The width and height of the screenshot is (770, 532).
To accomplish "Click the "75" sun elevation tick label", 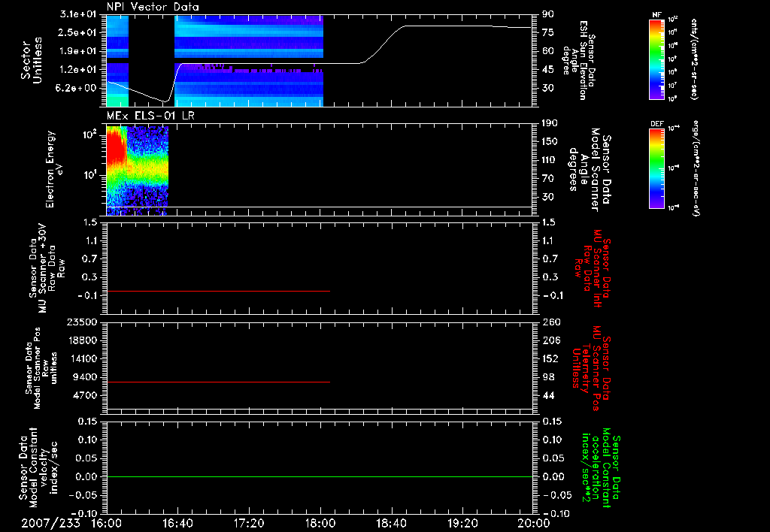I will [548, 32].
